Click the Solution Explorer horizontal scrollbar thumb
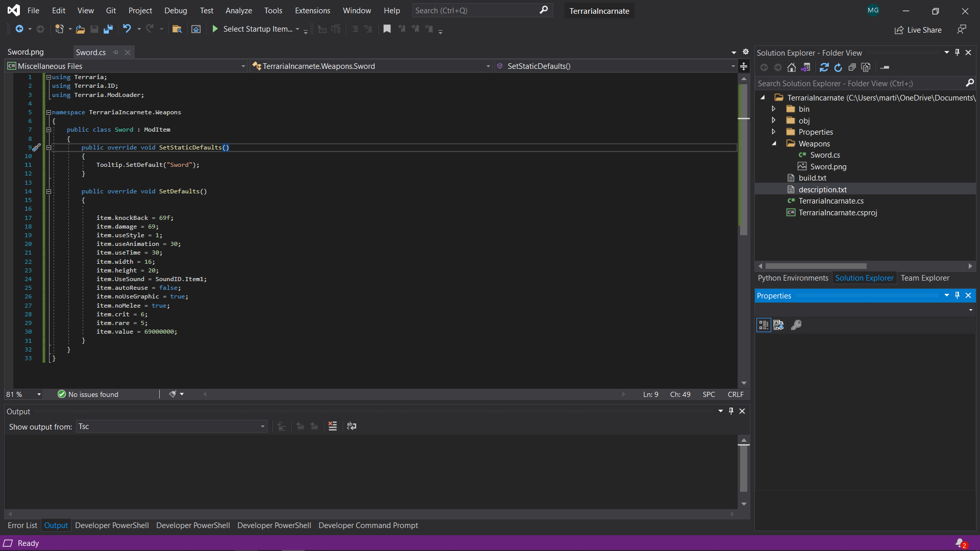This screenshot has height=551, width=980. tap(816, 266)
